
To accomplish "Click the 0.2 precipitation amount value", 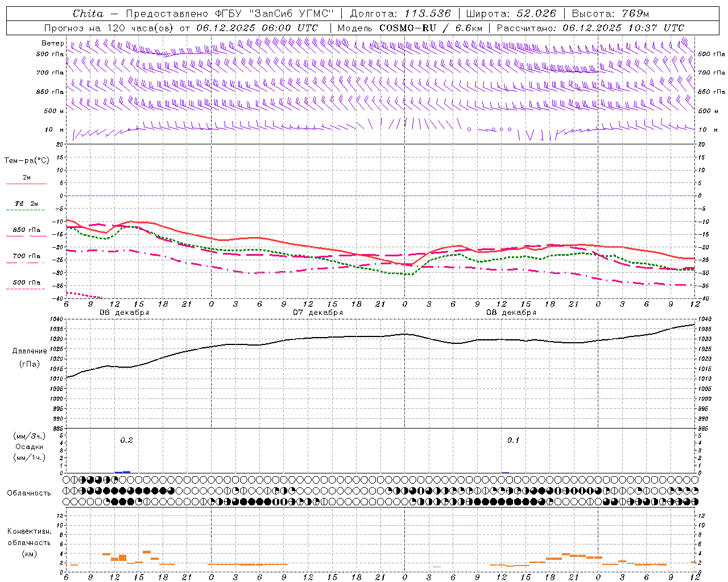I will (x=126, y=440).
